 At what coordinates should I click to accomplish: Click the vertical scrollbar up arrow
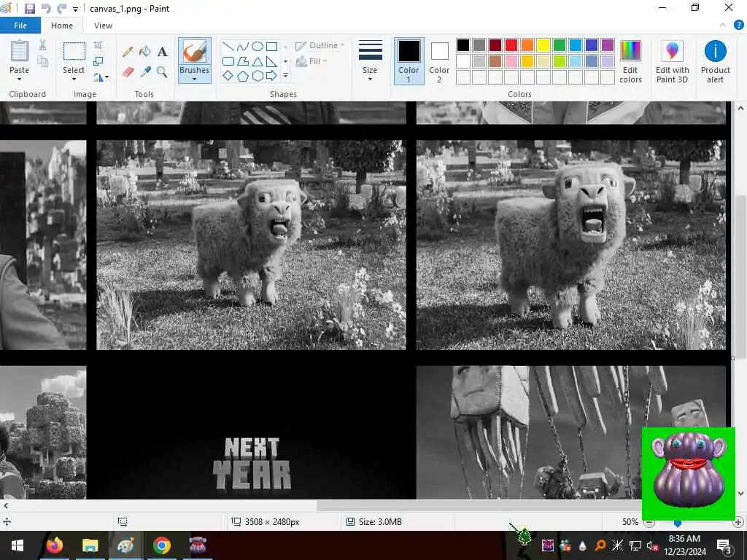[x=741, y=108]
